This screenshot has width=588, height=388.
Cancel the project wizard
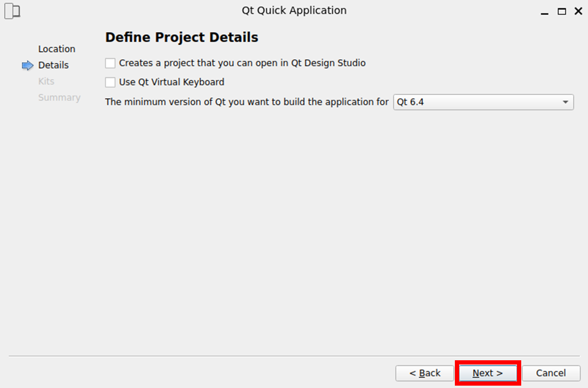(551, 373)
